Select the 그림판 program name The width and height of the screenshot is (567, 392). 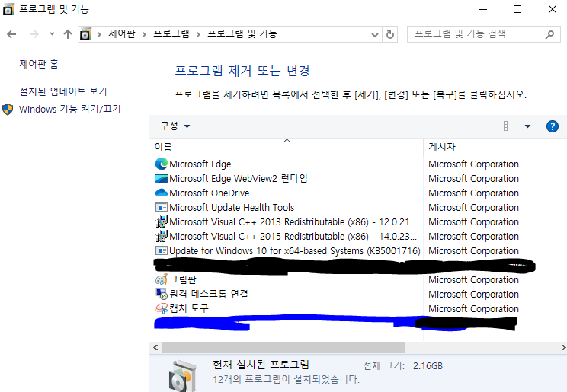183,279
